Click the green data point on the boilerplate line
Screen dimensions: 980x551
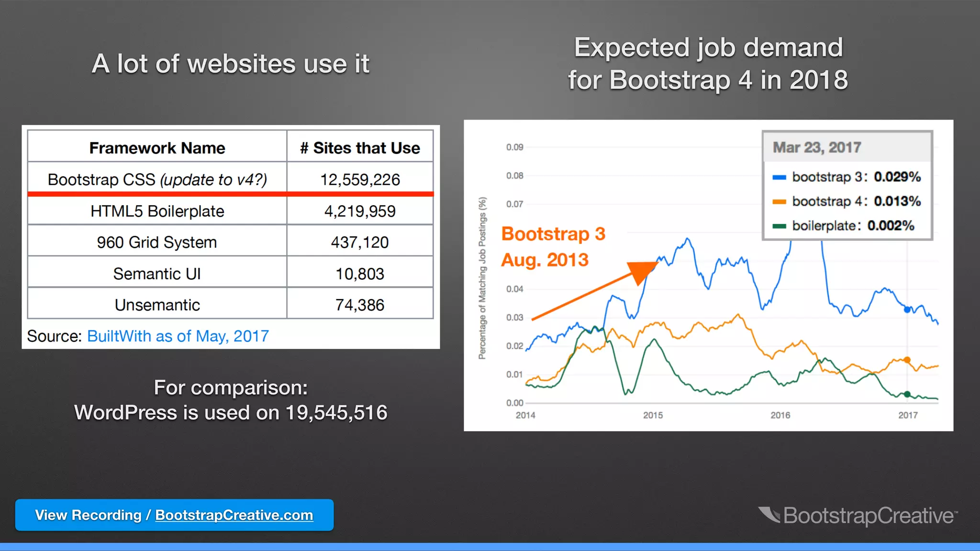pyautogui.click(x=907, y=395)
